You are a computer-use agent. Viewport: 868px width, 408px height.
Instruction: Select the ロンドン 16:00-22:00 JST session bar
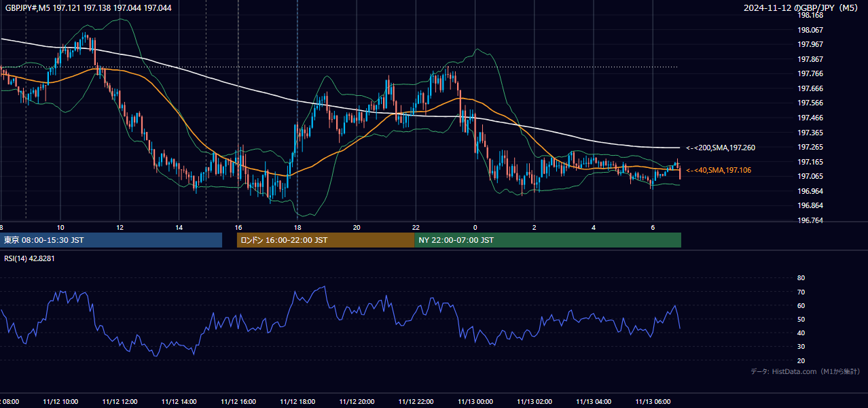pos(325,240)
